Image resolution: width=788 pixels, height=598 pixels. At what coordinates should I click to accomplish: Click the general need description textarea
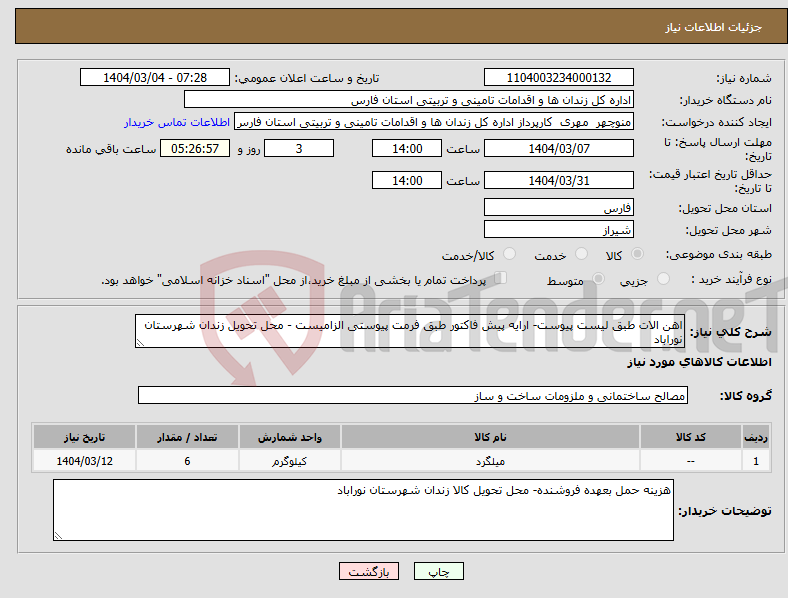pos(410,331)
